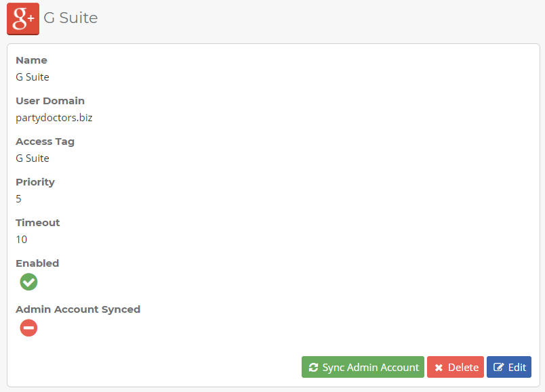Screen dimensions: 545x392
Task: Select the partydoctors.biz domain value
Action: 54,118
